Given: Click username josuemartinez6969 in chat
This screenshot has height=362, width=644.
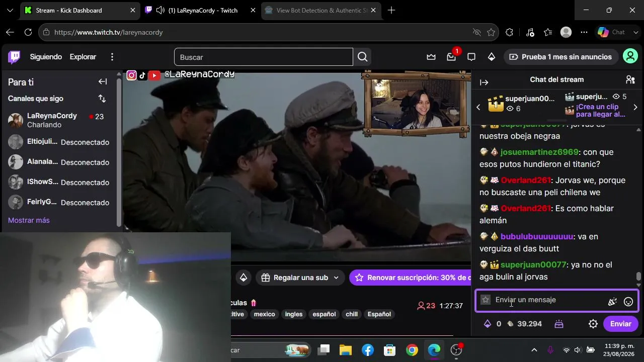Looking at the screenshot, I should tap(539, 152).
